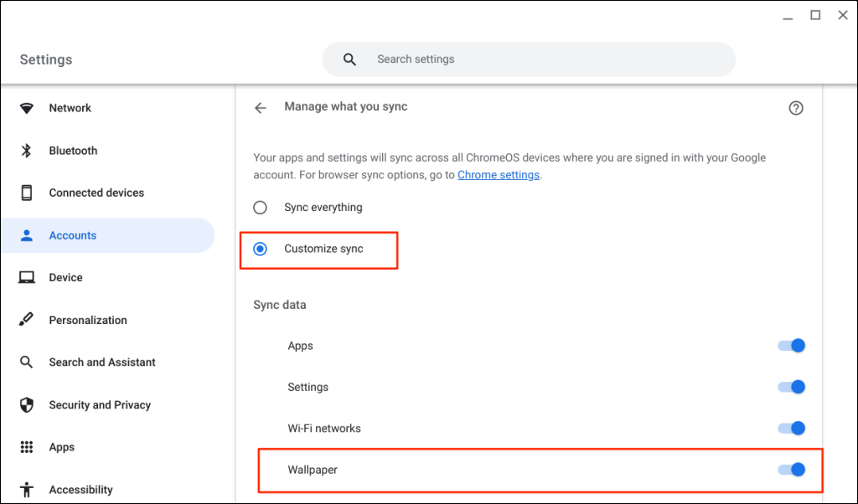Turn off Apps sync toggle
The height and width of the screenshot is (504, 858).
(x=792, y=346)
